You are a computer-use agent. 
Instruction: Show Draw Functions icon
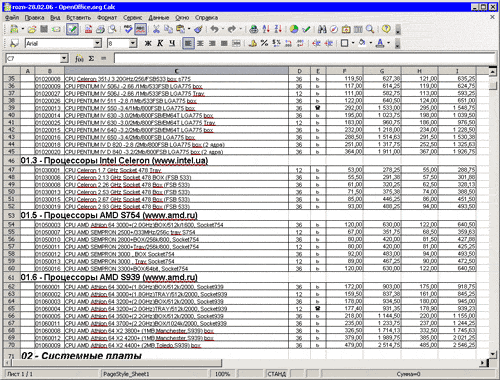click(306, 29)
